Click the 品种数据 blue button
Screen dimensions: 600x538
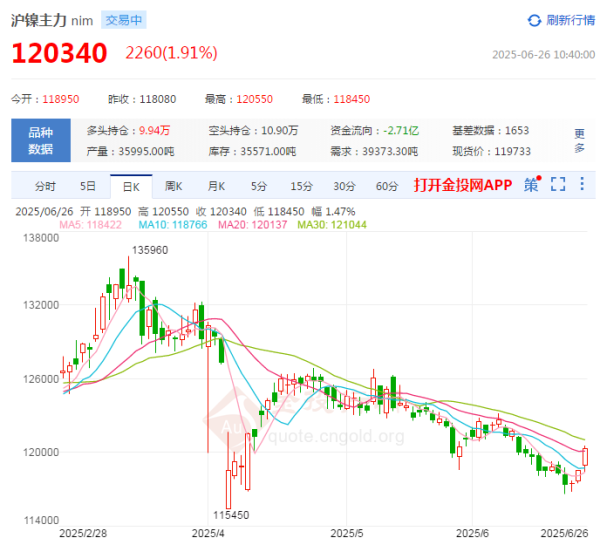click(x=41, y=140)
